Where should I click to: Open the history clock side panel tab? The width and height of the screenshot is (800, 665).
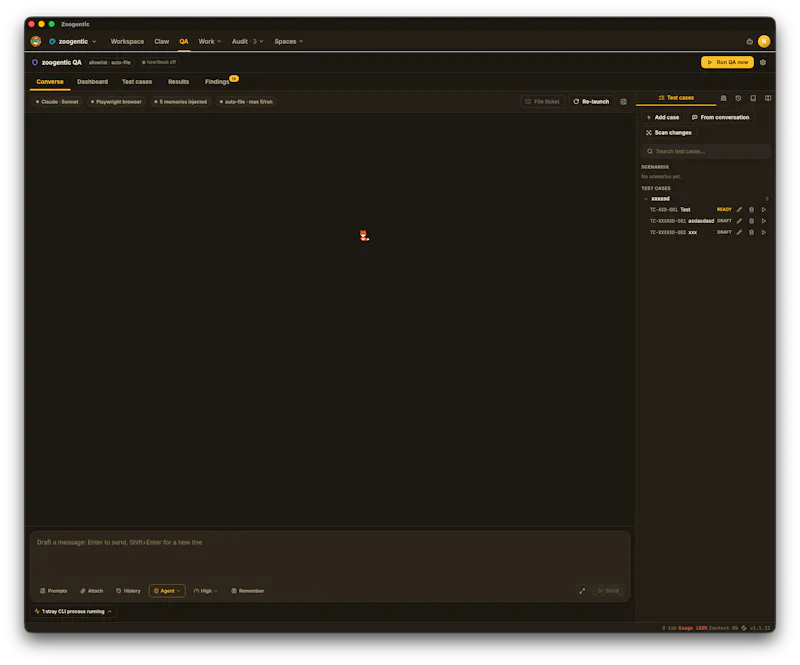click(738, 98)
